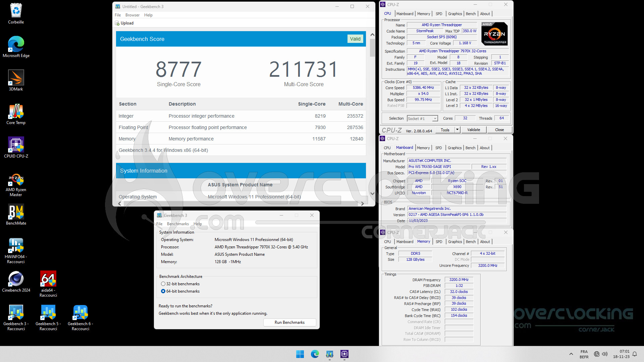This screenshot has width=644, height=362.
Task: Open the Corbeille recycle bin icon
Action: 16,14
